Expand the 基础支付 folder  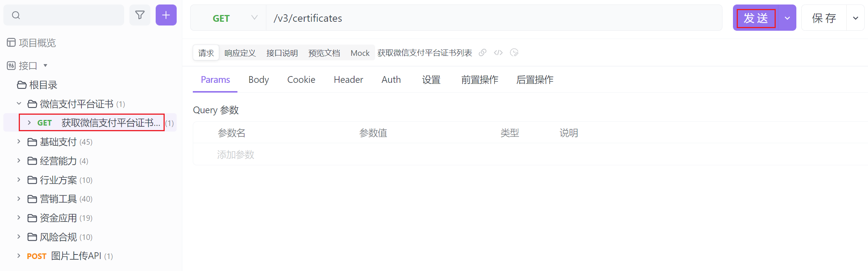[19, 142]
